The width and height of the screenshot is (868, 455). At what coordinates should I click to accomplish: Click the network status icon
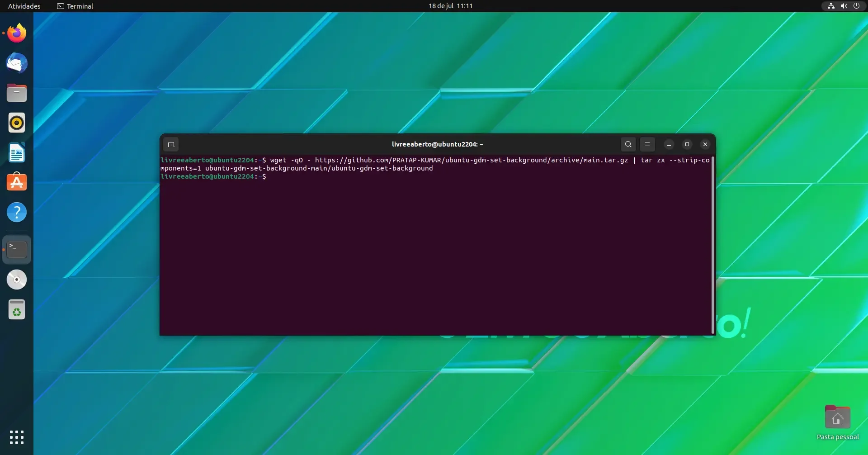(831, 6)
